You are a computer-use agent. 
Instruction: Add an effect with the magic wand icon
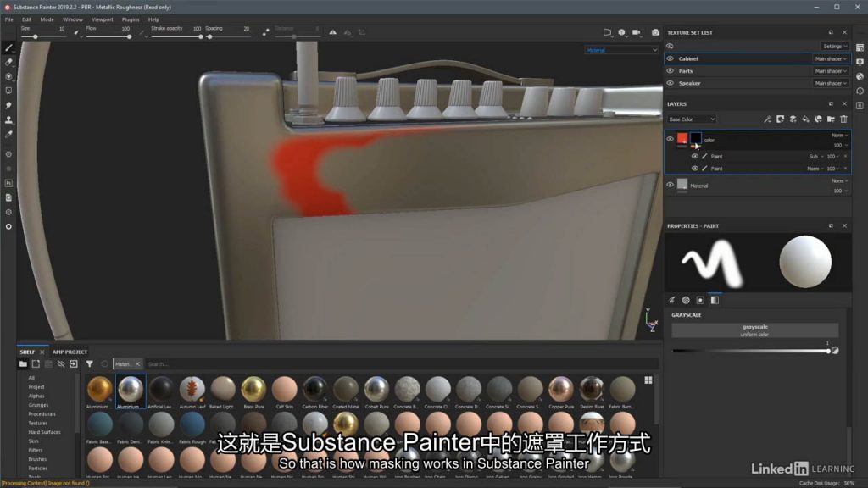pos(767,119)
